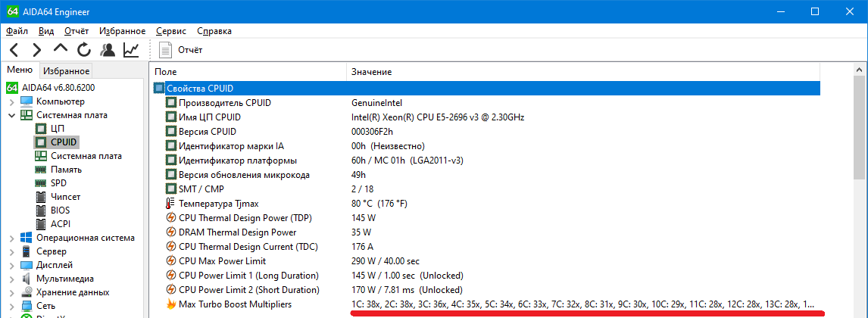Click the Значение column header
The image size is (868, 318).
point(371,71)
